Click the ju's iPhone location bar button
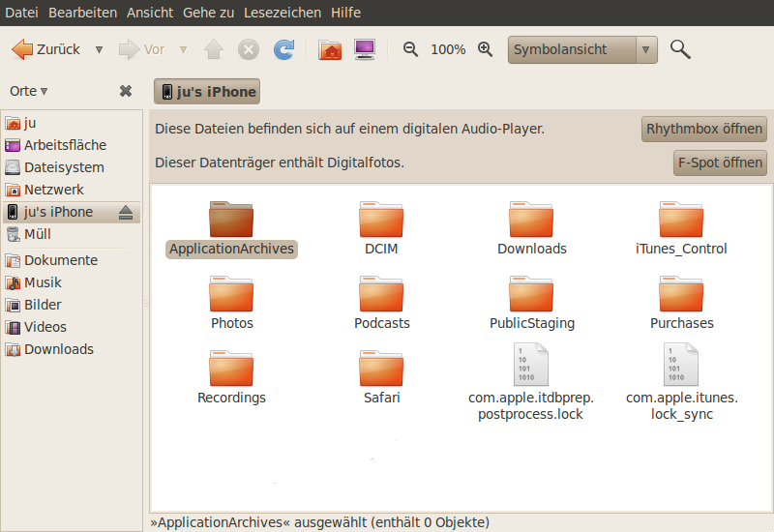 (208, 92)
